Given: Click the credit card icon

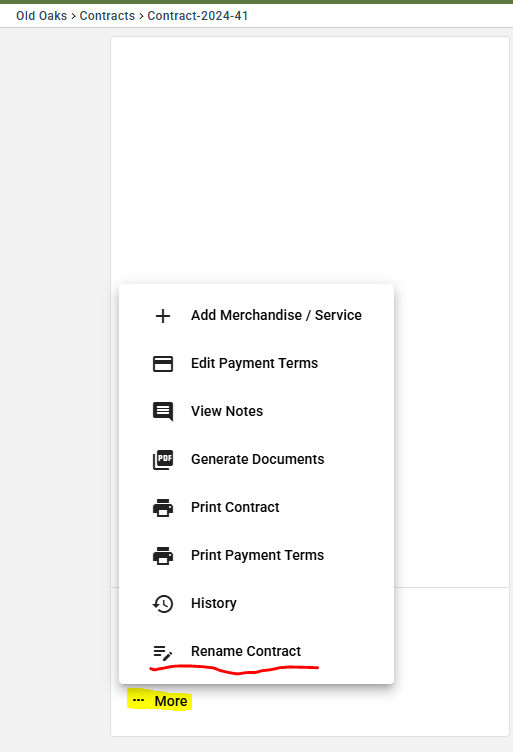Looking at the screenshot, I should (x=163, y=364).
